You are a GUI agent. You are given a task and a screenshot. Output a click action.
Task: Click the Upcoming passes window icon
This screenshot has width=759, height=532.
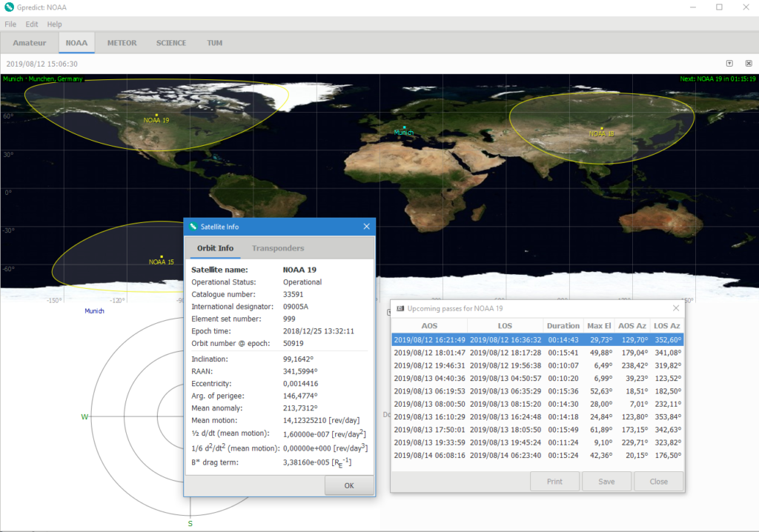tap(400, 308)
